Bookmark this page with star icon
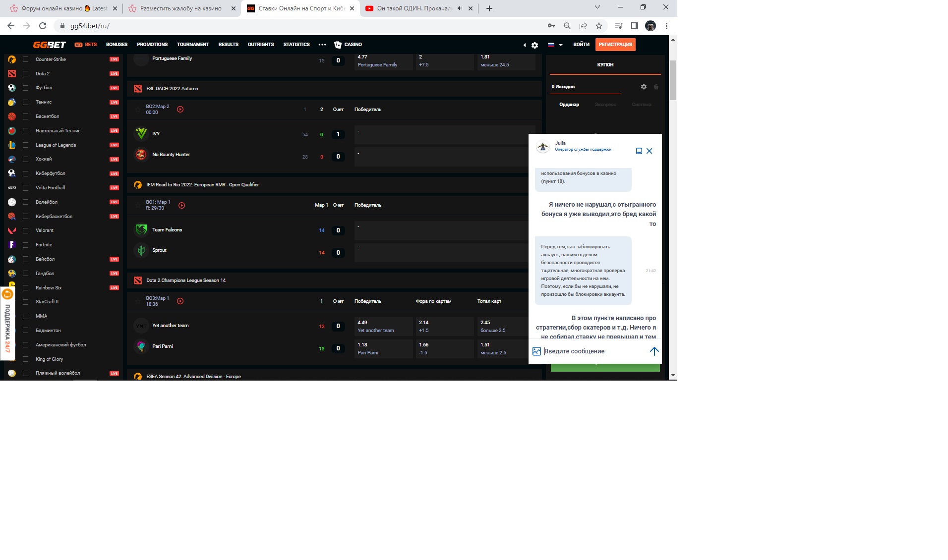948x560 pixels. pos(599,26)
